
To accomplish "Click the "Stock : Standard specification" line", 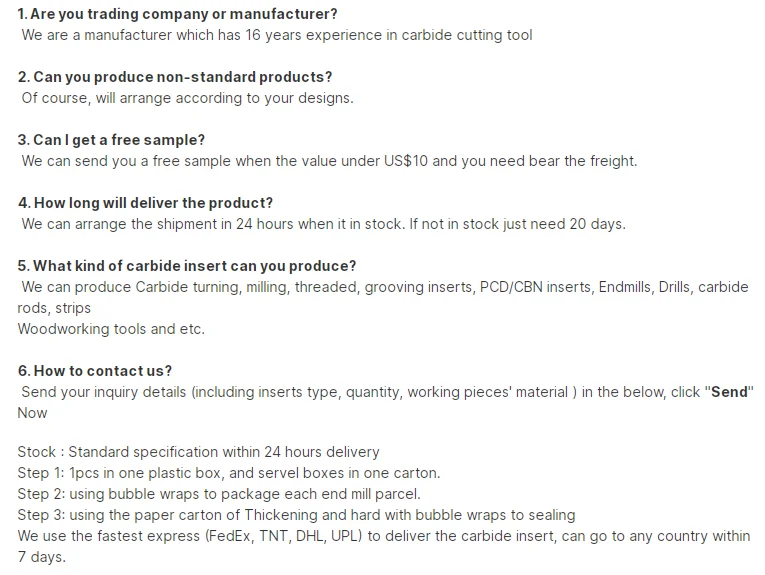I will [198, 452].
